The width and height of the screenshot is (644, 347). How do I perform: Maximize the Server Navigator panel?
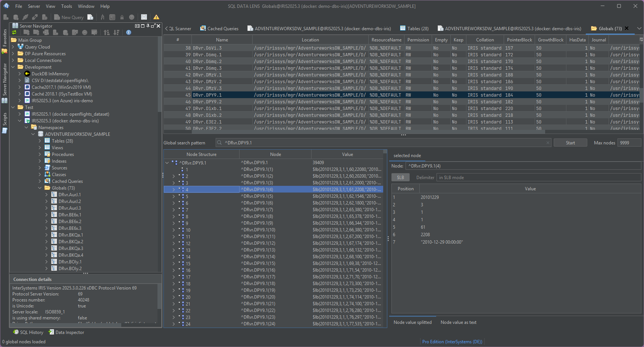point(143,26)
